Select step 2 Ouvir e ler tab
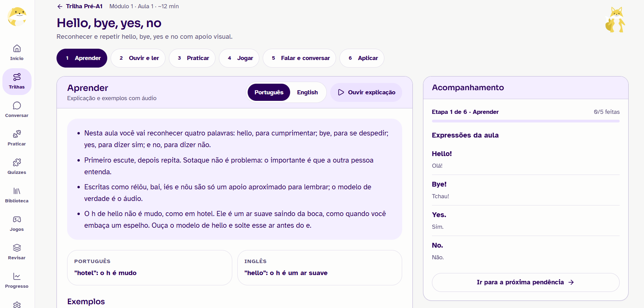Viewport: 644px width, 308px height. point(138,58)
